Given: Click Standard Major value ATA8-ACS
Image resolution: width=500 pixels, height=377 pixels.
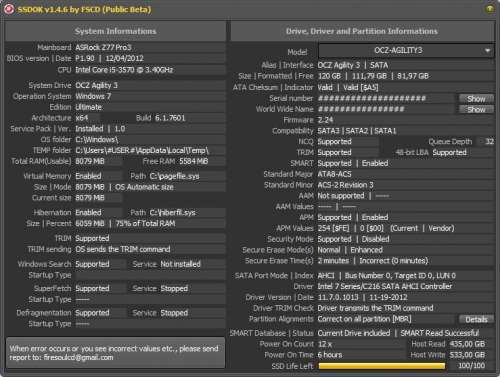Looking at the screenshot, I should pos(334,174).
